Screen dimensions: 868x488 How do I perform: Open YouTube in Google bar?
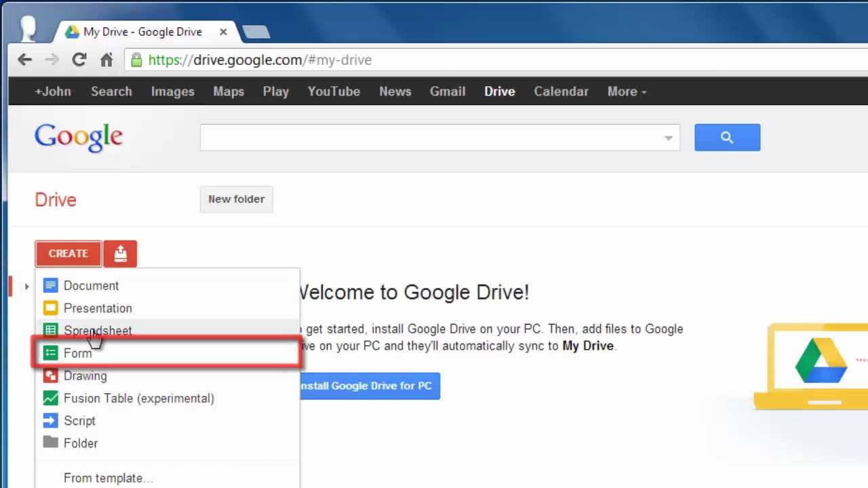[334, 91]
